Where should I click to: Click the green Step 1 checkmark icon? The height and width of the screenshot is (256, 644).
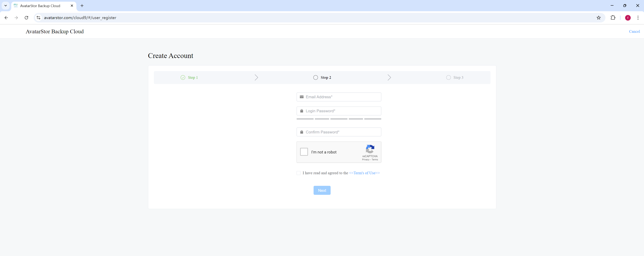pyautogui.click(x=183, y=77)
